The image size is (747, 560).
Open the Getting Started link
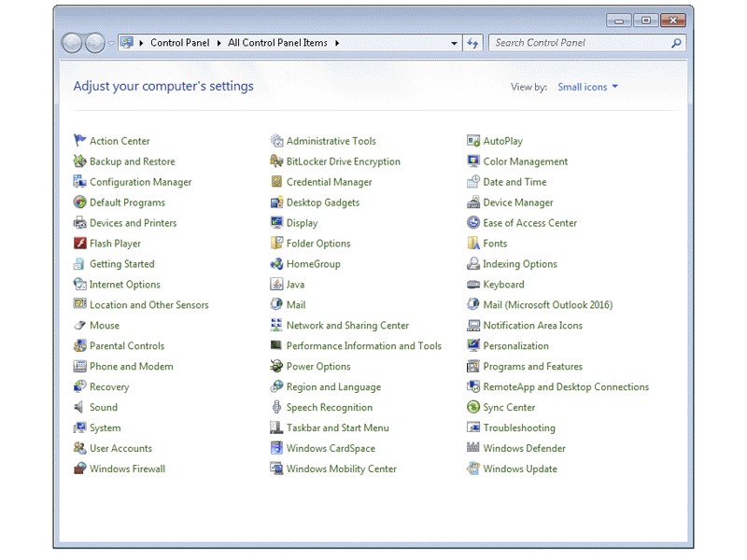point(121,263)
